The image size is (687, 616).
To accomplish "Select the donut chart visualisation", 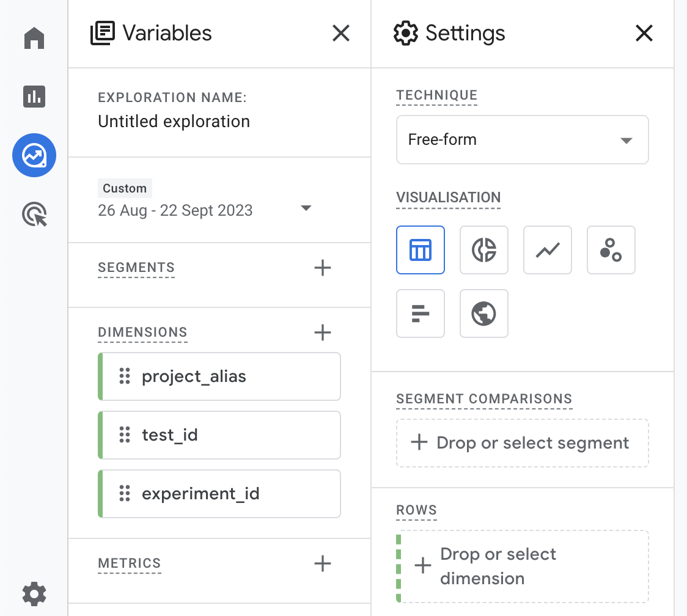I will click(484, 250).
